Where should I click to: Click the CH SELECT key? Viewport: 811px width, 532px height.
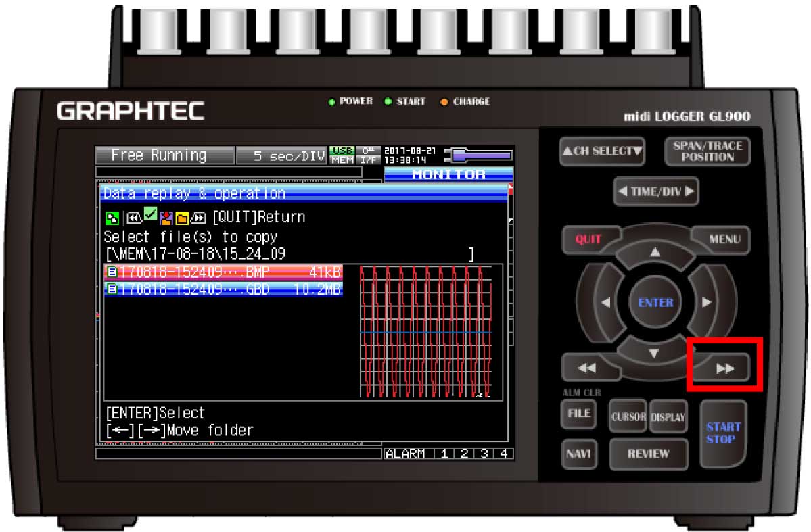pos(602,151)
